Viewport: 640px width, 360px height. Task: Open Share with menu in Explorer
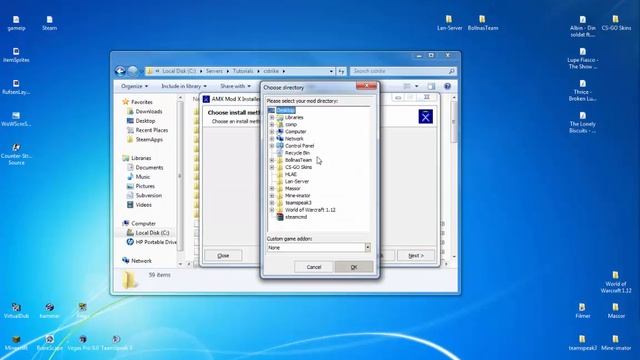click(x=236, y=86)
